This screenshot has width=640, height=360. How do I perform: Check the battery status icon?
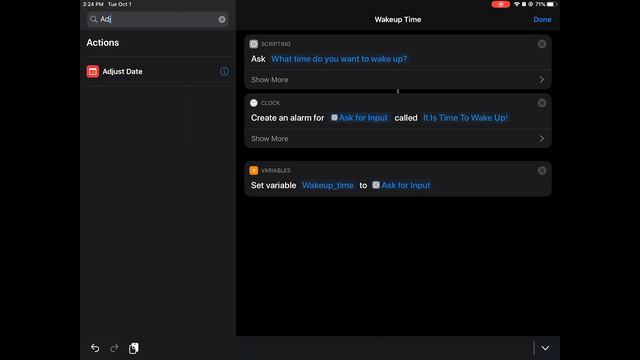pyautogui.click(x=551, y=4)
